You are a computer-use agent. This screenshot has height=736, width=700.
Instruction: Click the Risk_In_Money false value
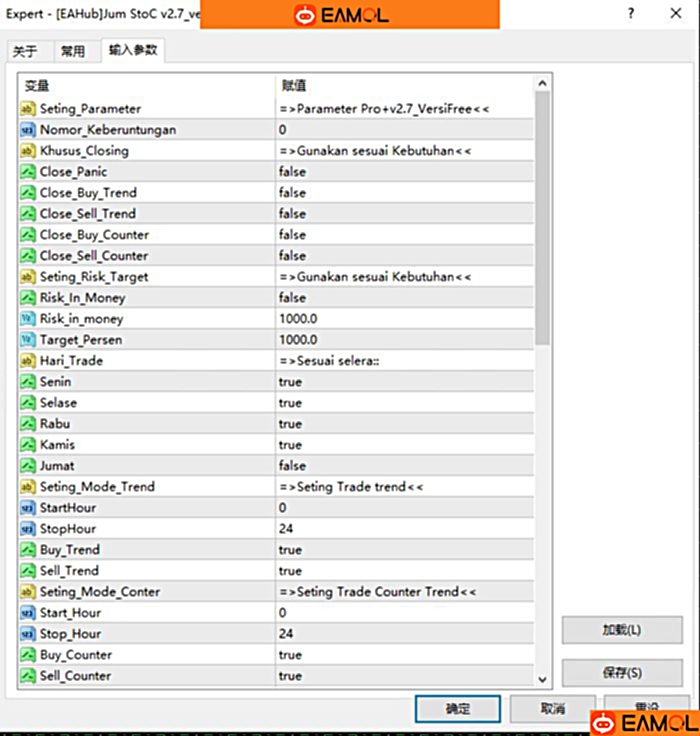292,298
